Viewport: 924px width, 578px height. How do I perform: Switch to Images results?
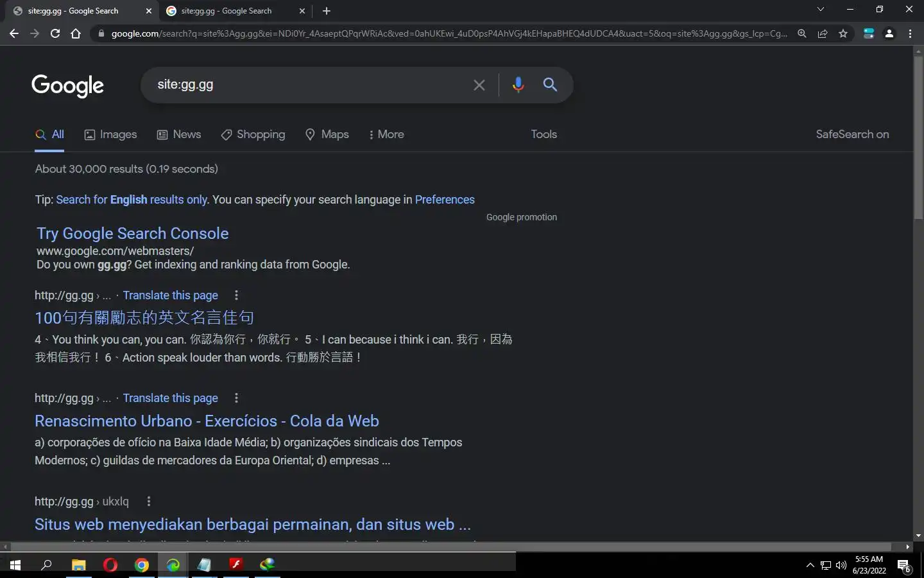110,135
